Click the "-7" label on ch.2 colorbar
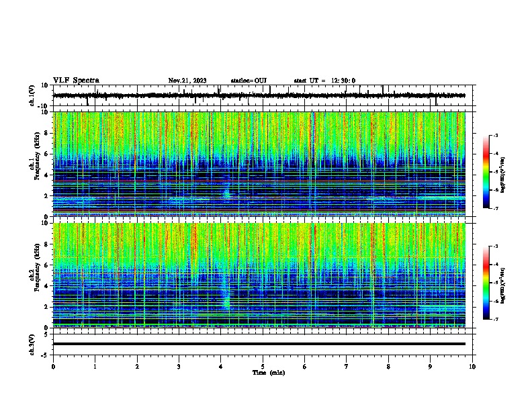 pos(495,319)
